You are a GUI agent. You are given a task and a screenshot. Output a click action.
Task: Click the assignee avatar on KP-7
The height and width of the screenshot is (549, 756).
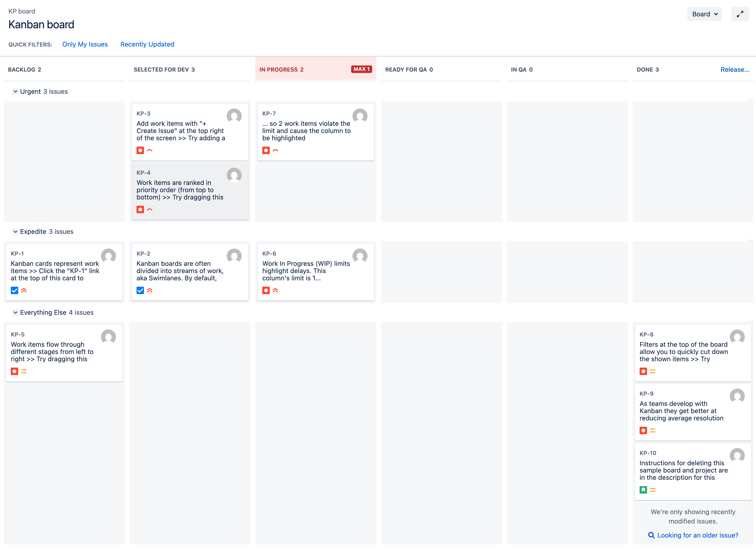(x=360, y=116)
